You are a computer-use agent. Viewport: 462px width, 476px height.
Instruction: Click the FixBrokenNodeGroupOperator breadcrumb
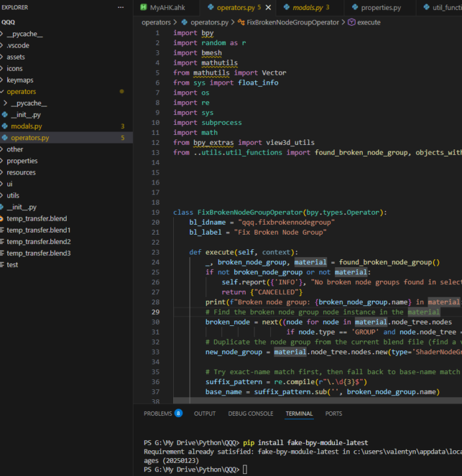pos(293,22)
